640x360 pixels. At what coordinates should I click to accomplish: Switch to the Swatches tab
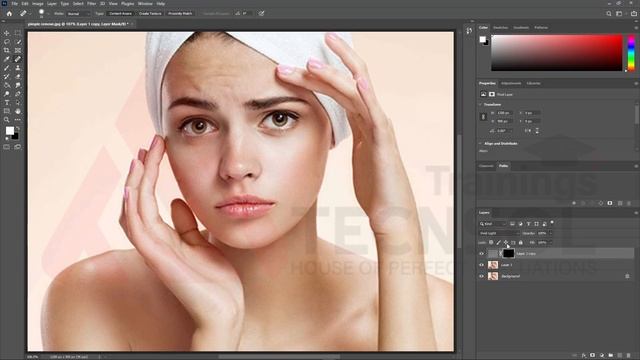(x=500, y=28)
